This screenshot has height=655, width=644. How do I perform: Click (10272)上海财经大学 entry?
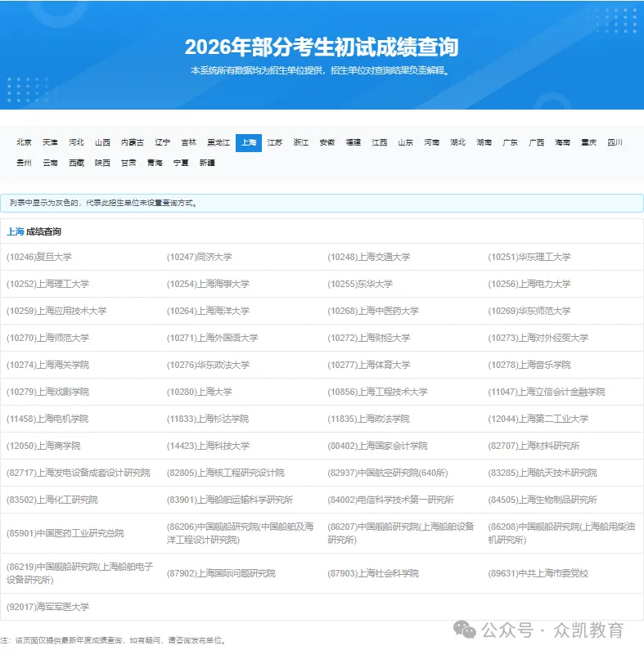point(369,338)
